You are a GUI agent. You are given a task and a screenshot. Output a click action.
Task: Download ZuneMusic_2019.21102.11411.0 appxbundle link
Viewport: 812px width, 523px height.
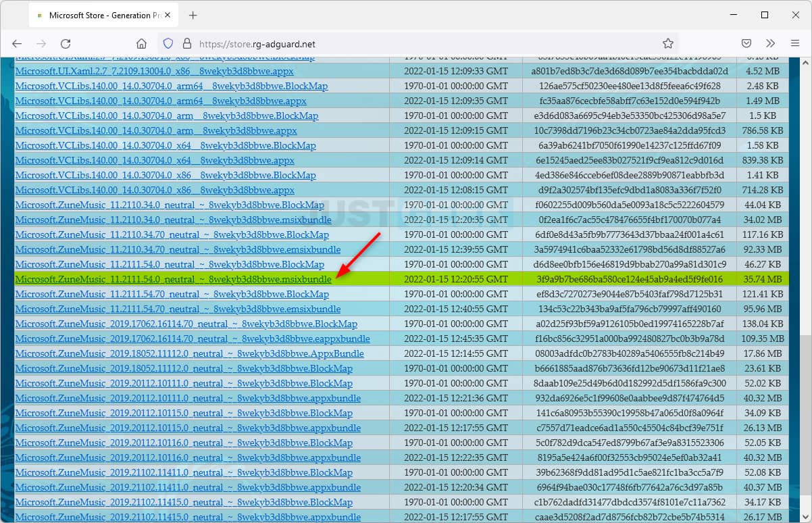coord(188,487)
